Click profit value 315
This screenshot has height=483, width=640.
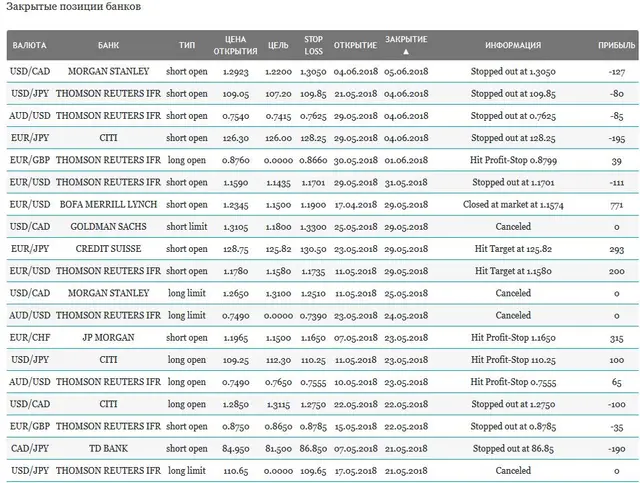(616, 338)
